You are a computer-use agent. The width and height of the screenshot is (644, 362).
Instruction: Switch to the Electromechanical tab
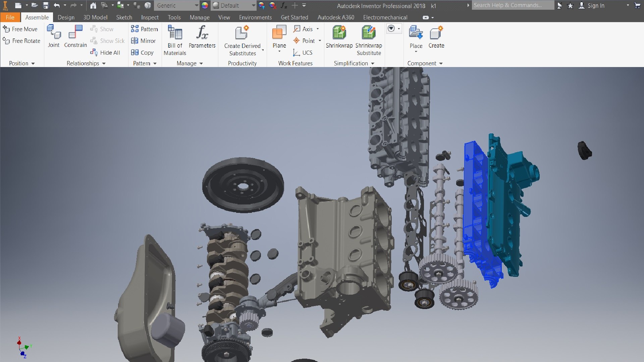(385, 17)
